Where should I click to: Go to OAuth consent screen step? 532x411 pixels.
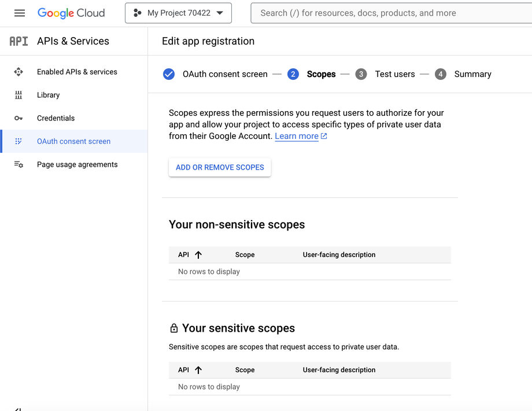[225, 74]
